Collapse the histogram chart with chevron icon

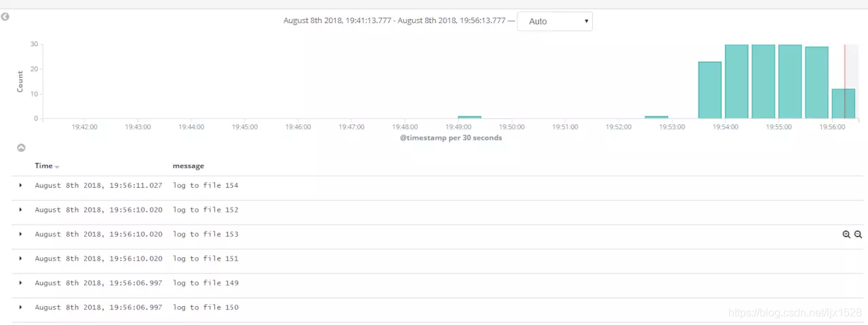21,147
